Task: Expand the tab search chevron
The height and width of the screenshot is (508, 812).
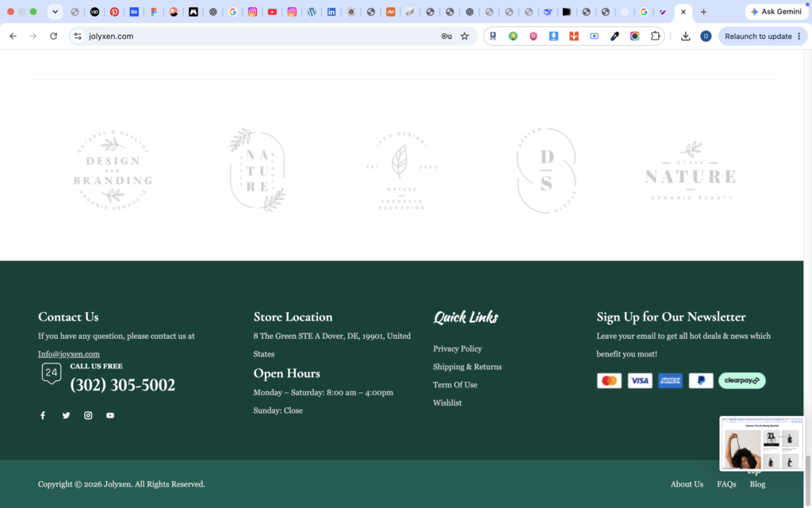Action: coord(55,11)
